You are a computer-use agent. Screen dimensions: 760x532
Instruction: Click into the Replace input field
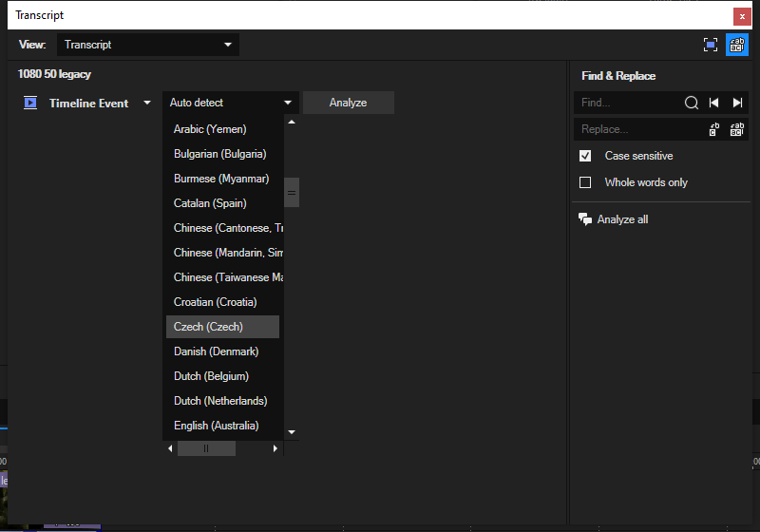[x=639, y=129]
